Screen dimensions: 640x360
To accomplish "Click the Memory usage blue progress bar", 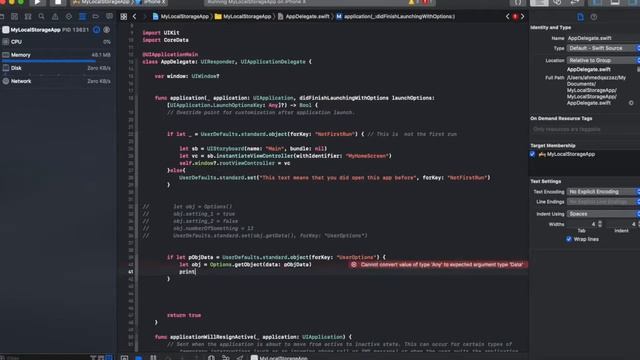I will click(x=49, y=61).
